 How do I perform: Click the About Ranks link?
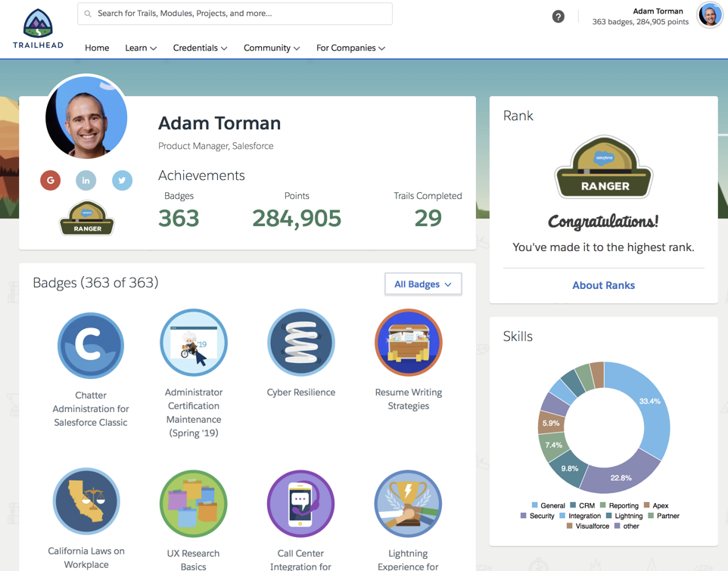click(x=603, y=285)
